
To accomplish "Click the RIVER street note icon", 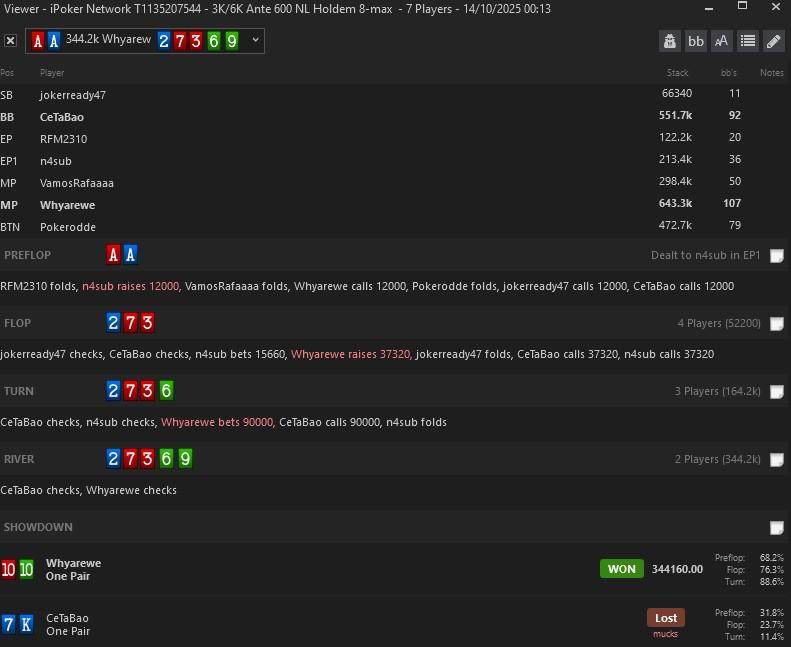I will pos(777,460).
